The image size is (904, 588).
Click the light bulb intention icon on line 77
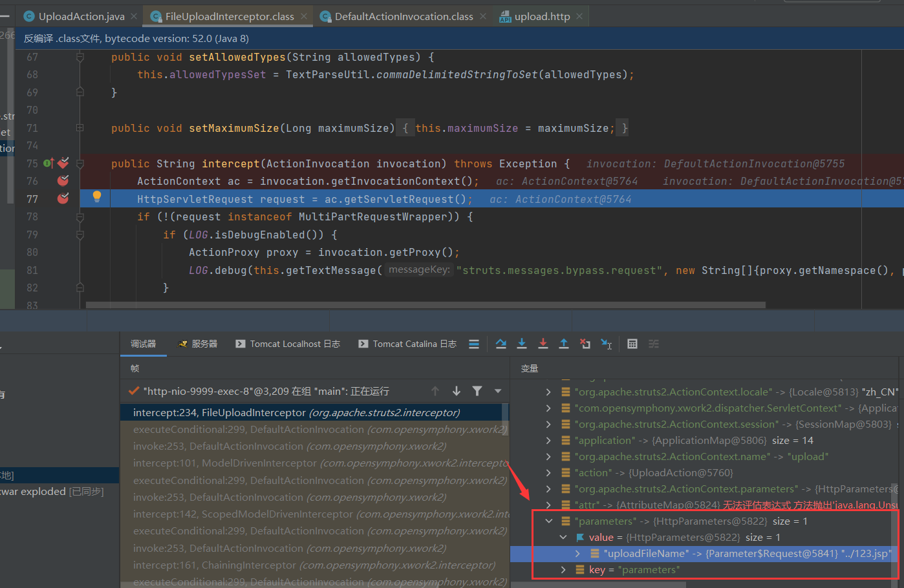(x=96, y=197)
